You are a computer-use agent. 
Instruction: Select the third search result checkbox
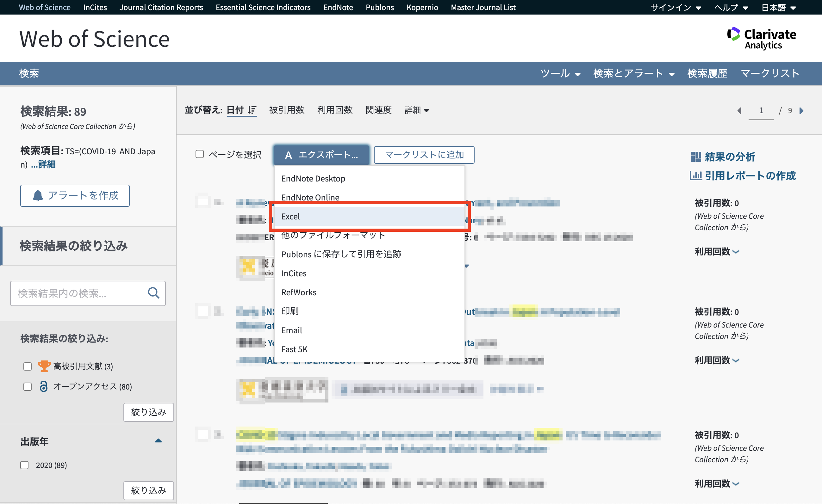203,434
